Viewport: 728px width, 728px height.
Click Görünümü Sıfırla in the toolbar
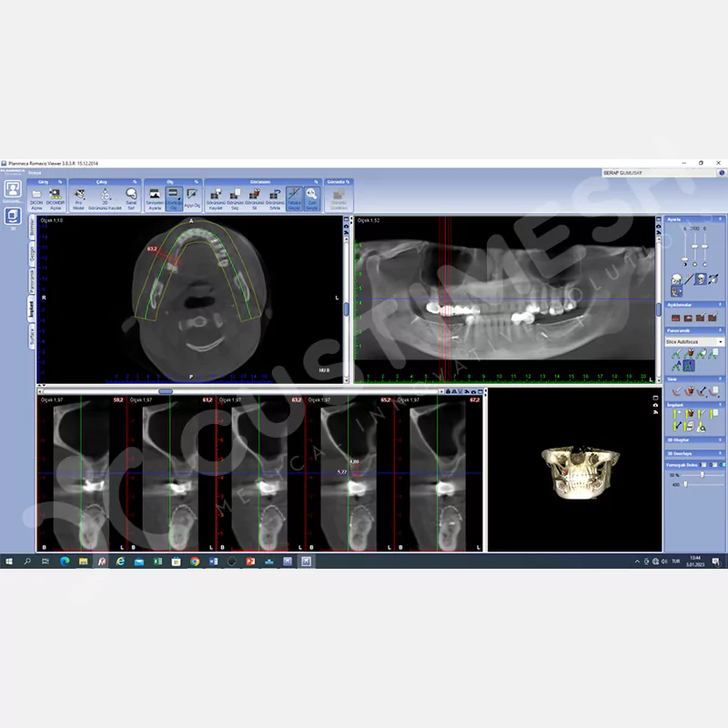pos(274,195)
